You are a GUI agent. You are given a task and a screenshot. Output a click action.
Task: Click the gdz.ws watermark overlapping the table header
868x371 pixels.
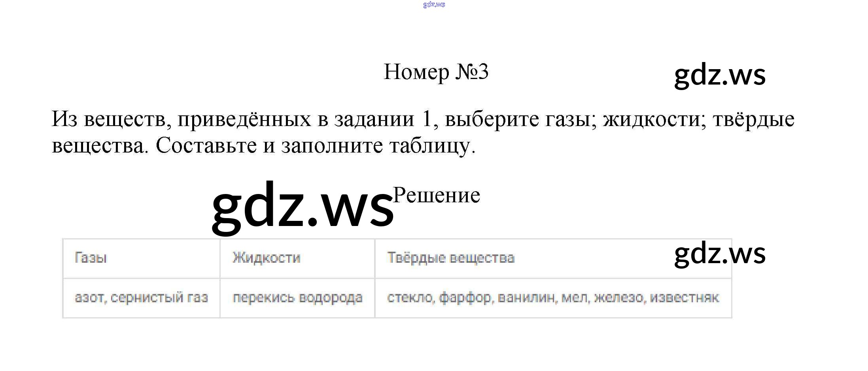pyautogui.click(x=720, y=253)
